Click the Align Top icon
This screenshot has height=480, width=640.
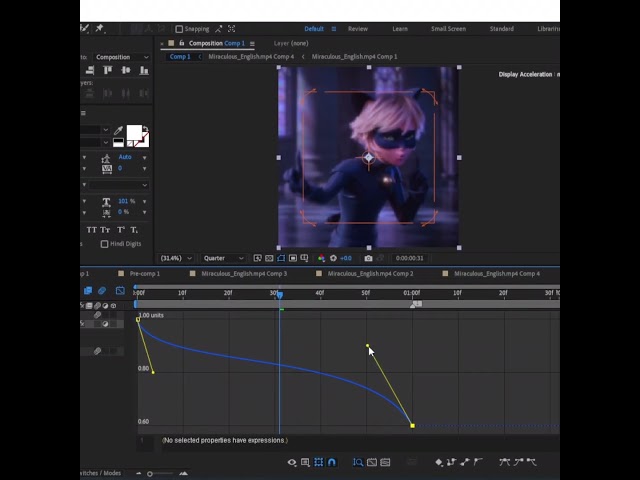[107, 70]
